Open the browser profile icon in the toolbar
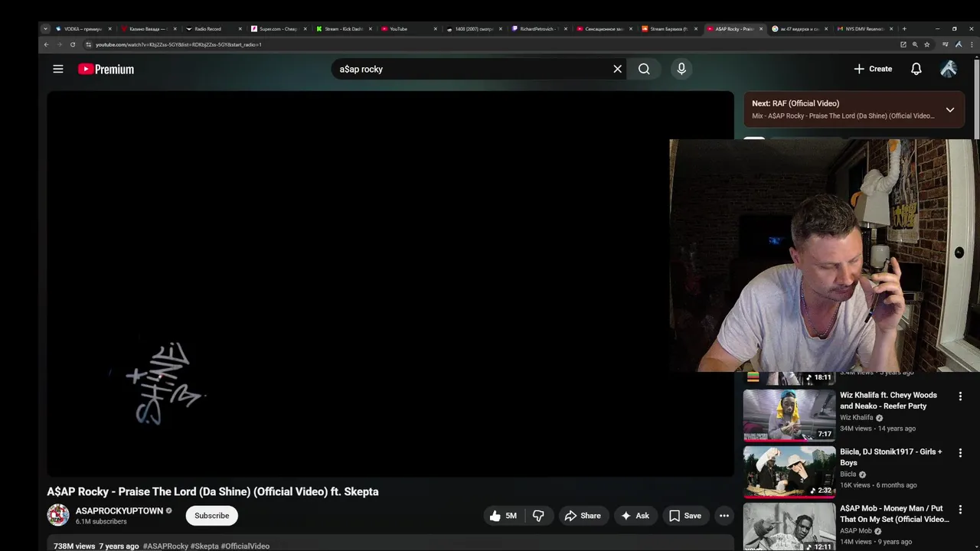This screenshot has height=551, width=980. coord(959,44)
